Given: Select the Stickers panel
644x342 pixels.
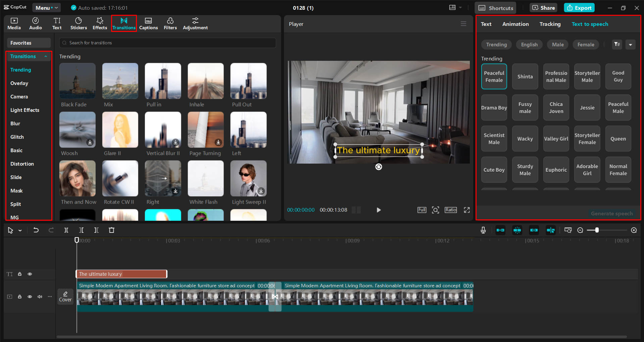Looking at the screenshot, I should [78, 23].
